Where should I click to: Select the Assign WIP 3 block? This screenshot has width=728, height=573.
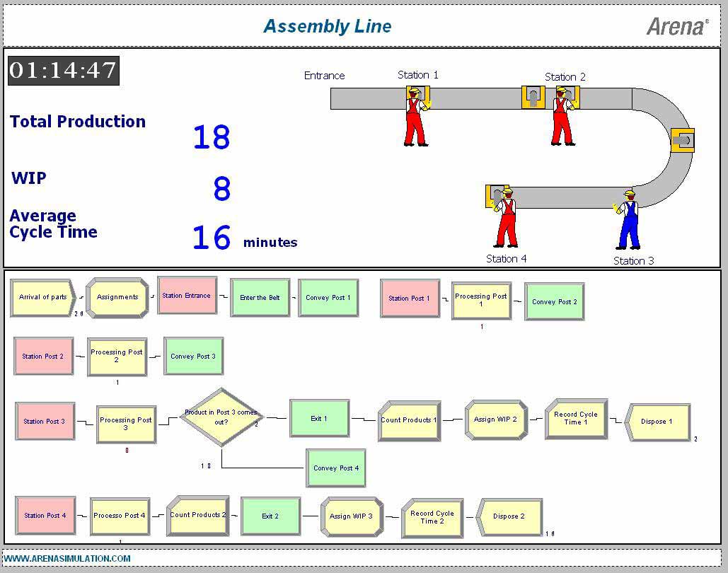351,516
